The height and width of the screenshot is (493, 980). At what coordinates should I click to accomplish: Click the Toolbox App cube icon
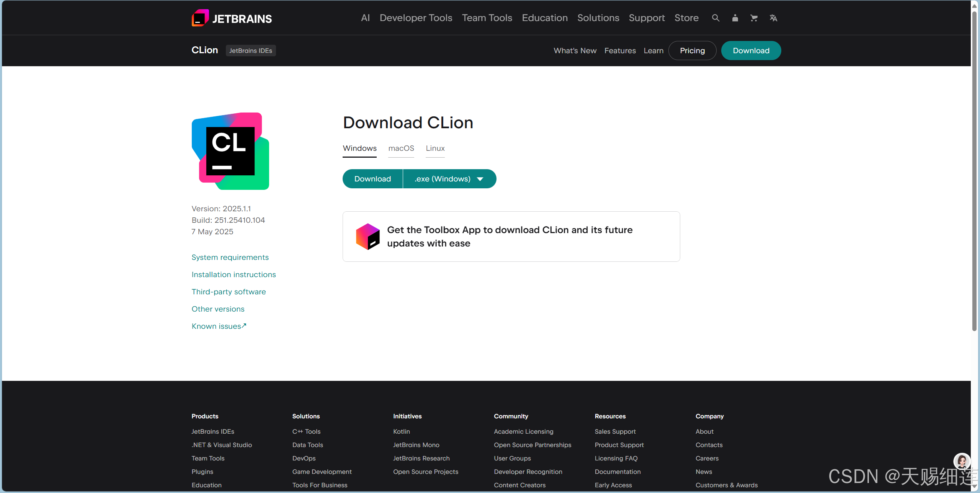click(367, 237)
